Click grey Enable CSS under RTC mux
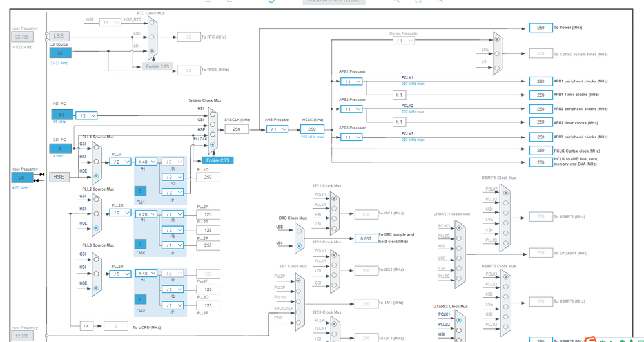The width and height of the screenshot is (644, 342). click(158, 66)
